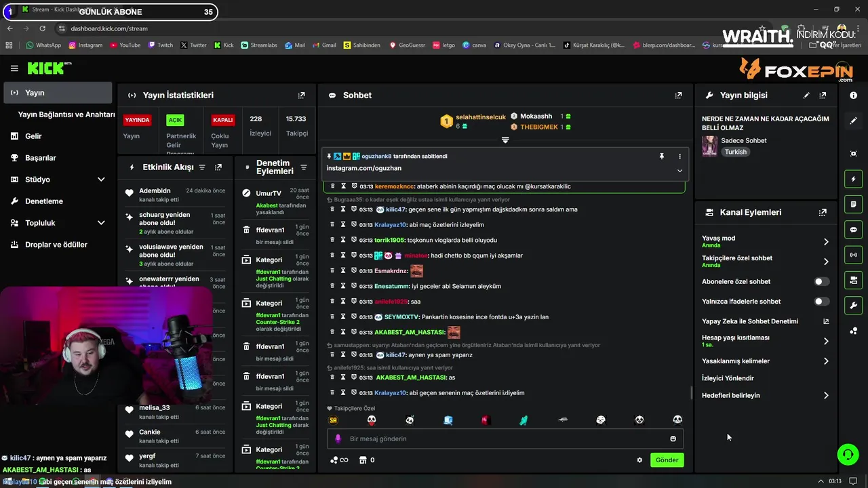868x488 pixels.
Task: Open the WhatsApp bookmark in the bookmarks bar
Action: (43, 45)
